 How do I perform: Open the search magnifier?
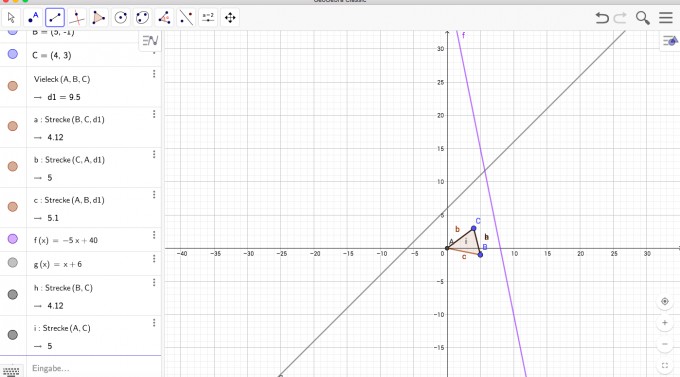(643, 18)
